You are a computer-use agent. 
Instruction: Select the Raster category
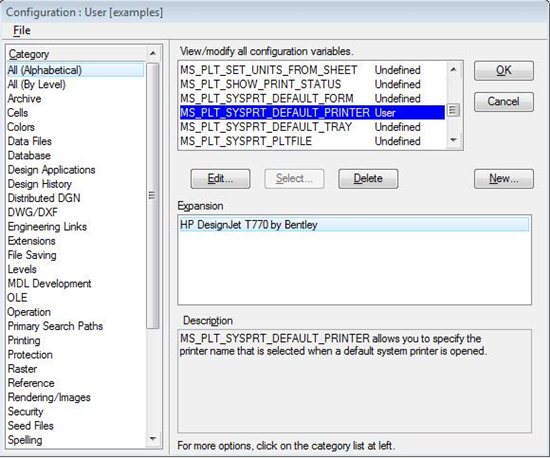(x=22, y=369)
